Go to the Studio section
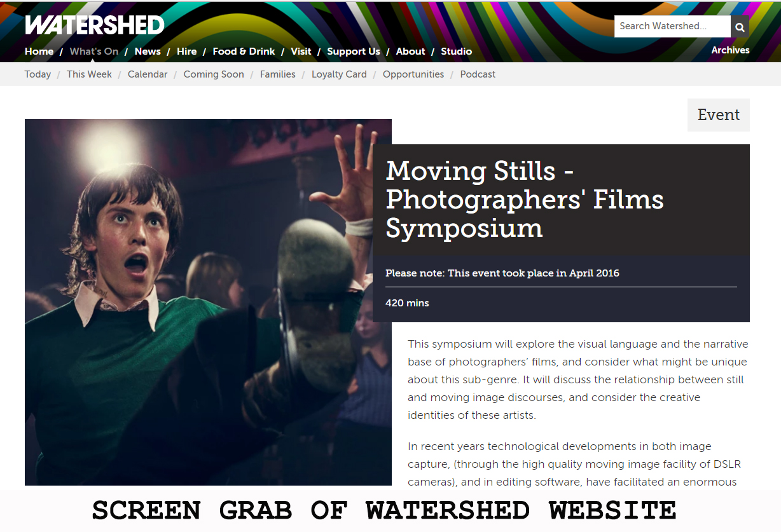This screenshot has width=781, height=532. (457, 51)
